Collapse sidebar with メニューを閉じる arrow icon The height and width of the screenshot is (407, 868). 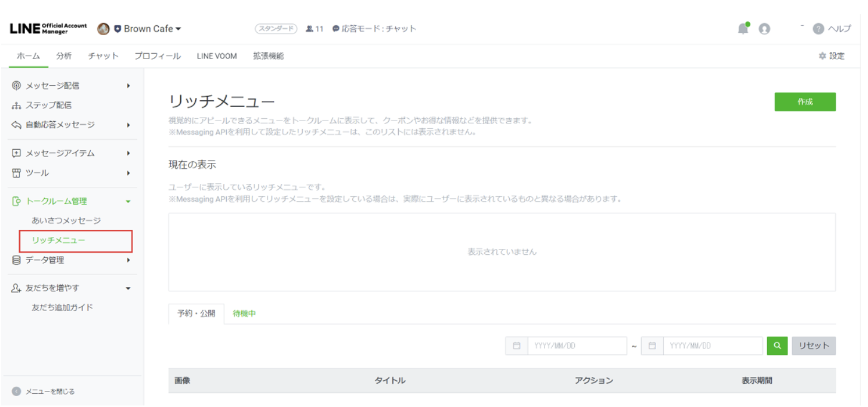click(17, 391)
